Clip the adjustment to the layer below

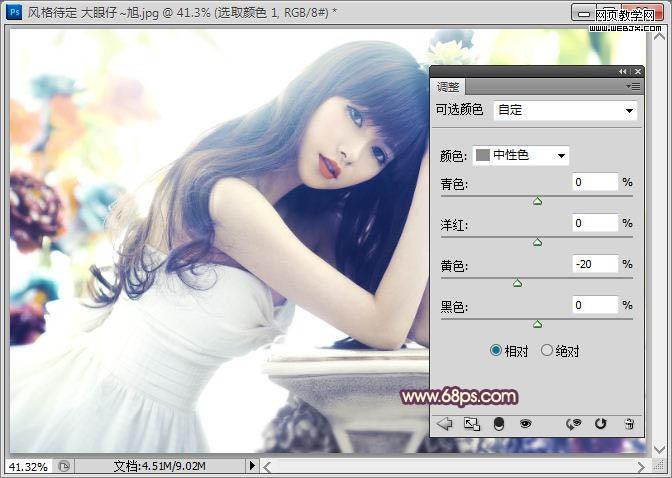[x=499, y=424]
